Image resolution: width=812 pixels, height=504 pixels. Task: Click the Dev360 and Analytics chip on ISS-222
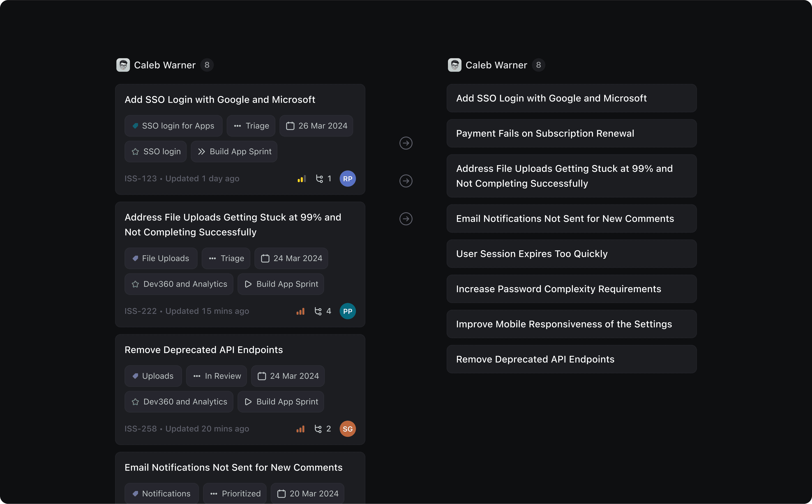pos(179,284)
